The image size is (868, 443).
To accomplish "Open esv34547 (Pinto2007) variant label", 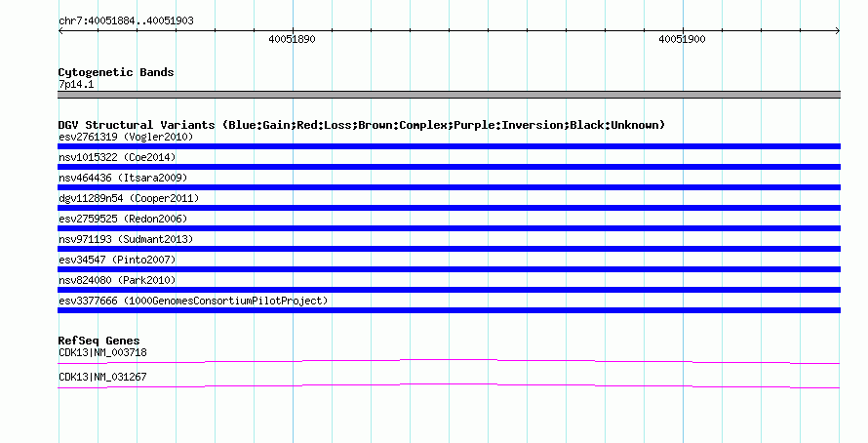I will click(117, 260).
